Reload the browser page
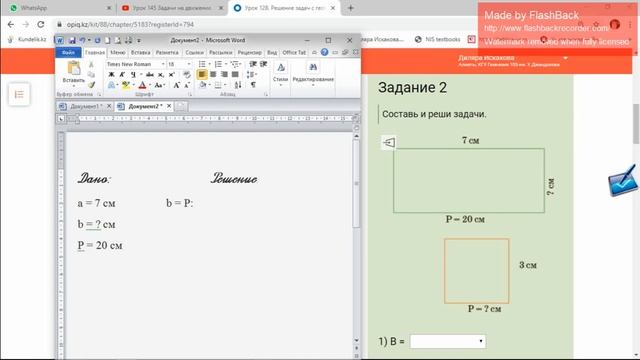Image resolution: width=640 pixels, height=360 pixels. [x=40, y=24]
